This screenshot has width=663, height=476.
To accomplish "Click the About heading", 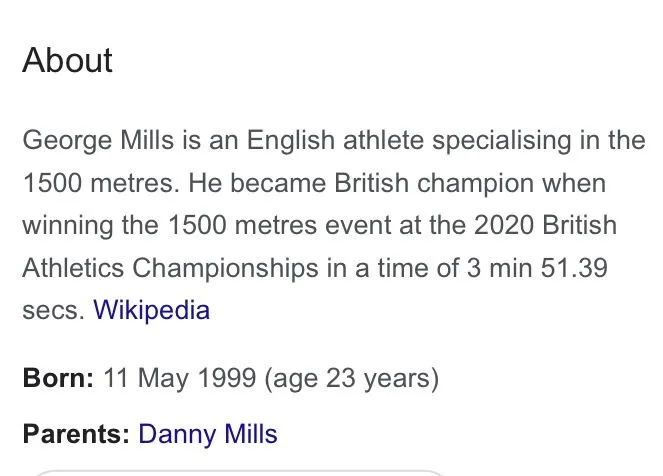I will tap(67, 61).
